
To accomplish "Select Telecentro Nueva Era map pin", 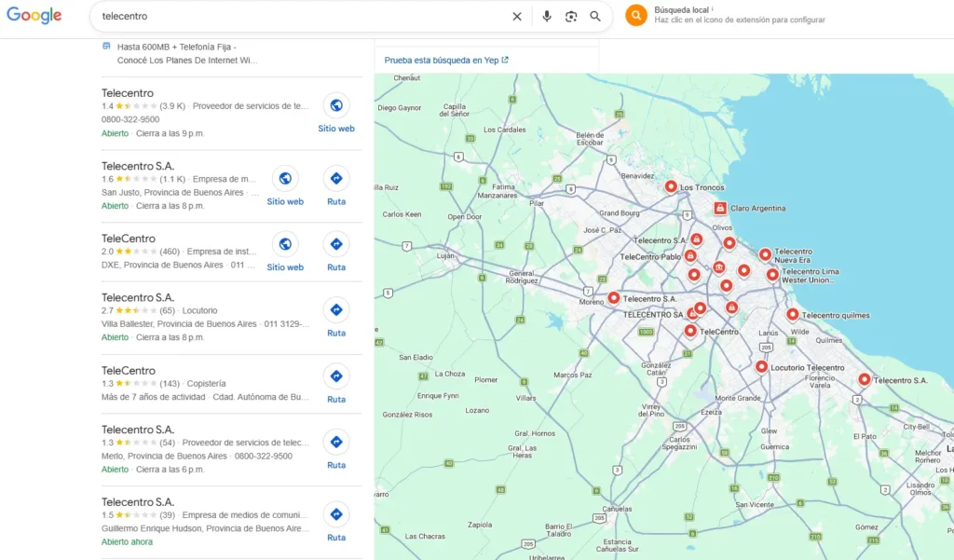I will 765,254.
